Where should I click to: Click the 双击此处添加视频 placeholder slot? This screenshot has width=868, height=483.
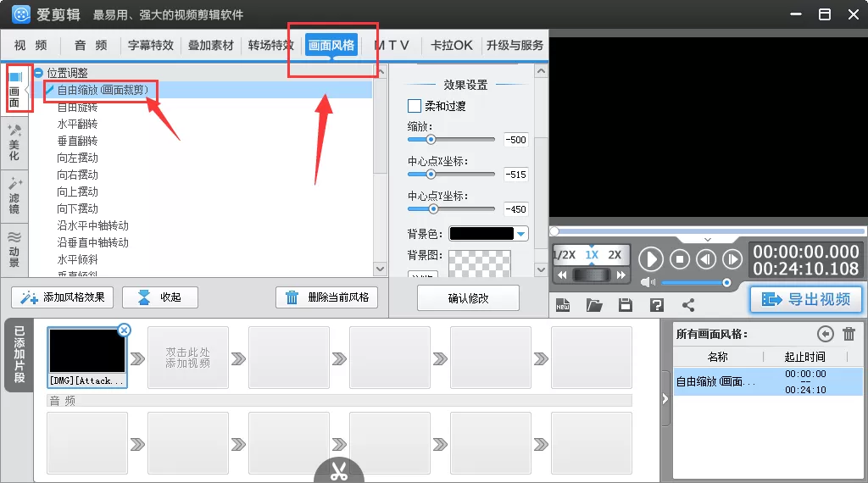(x=187, y=358)
